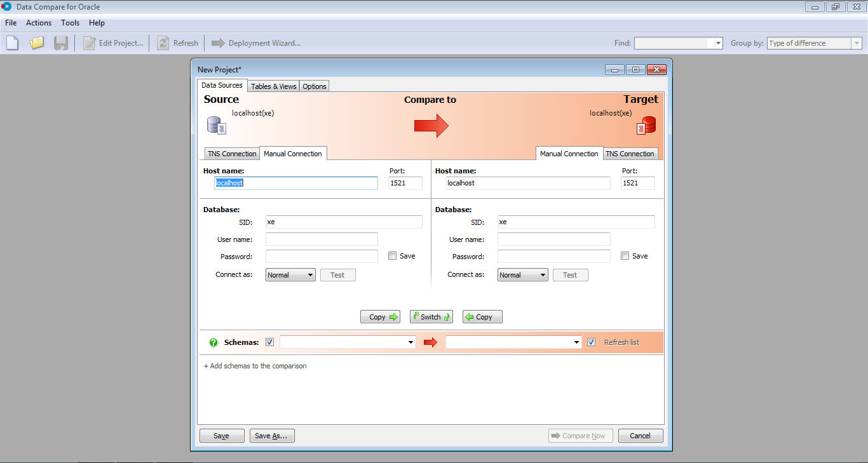The width and height of the screenshot is (868, 463).
Task: Select the Data Sources tab
Action: 222,85
